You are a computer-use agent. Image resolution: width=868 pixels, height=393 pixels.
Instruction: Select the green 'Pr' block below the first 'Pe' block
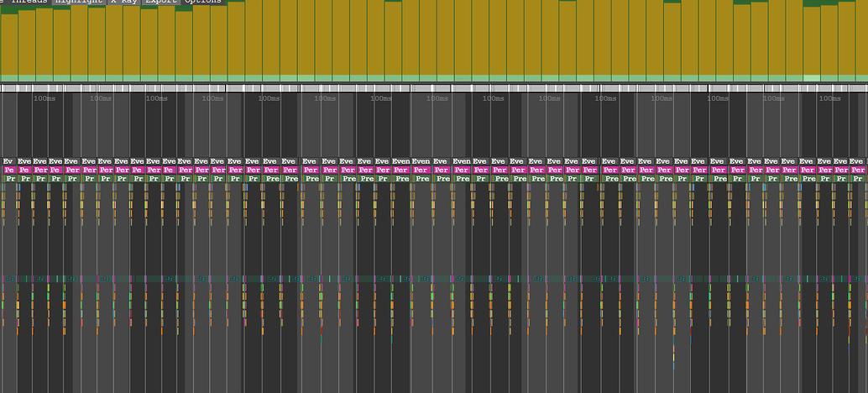tap(10, 179)
